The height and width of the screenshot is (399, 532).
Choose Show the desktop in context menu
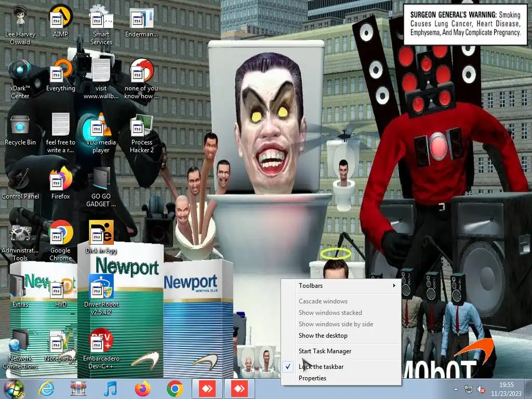tap(341, 336)
